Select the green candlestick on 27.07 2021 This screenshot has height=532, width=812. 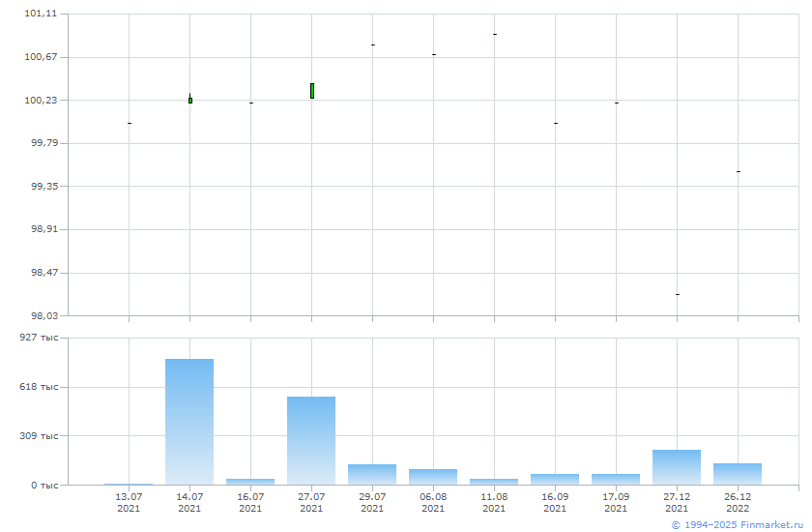tap(312, 91)
